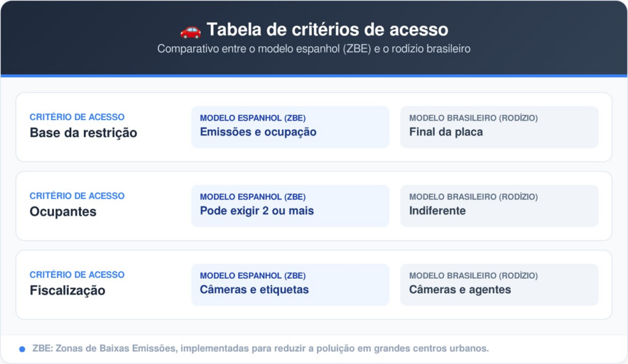Screen dimensions: 628x364
Task: Click the "Pode exigir 2 ou mais" cell
Action: [x=257, y=211]
